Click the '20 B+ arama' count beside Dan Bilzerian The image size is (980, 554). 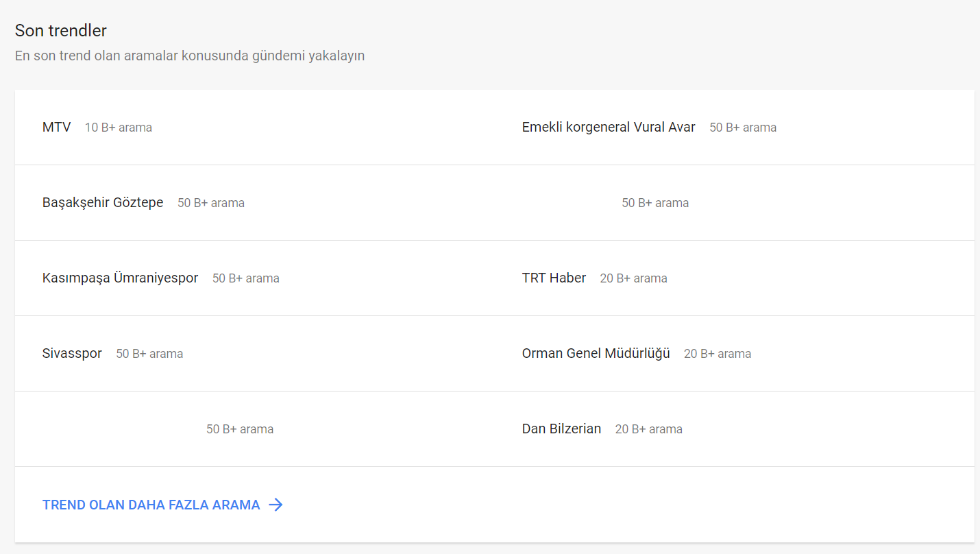pyautogui.click(x=648, y=429)
